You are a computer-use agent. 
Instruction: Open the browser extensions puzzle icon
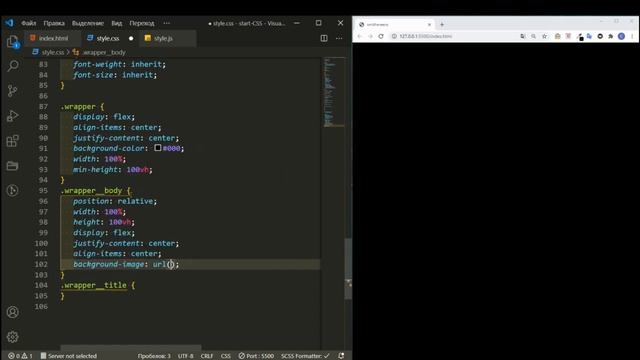coord(611,36)
